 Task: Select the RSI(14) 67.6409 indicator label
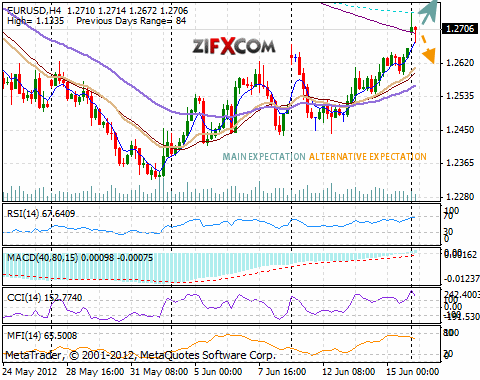(41, 214)
